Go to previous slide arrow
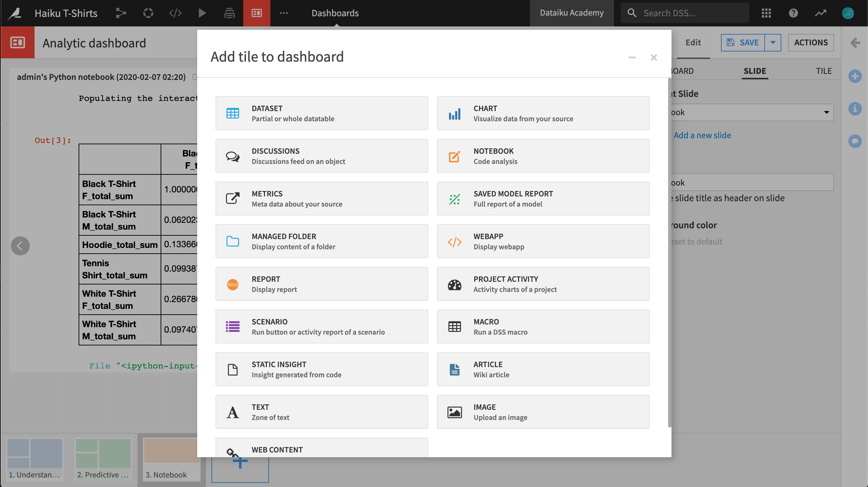Image resolution: width=868 pixels, height=487 pixels. coord(20,246)
